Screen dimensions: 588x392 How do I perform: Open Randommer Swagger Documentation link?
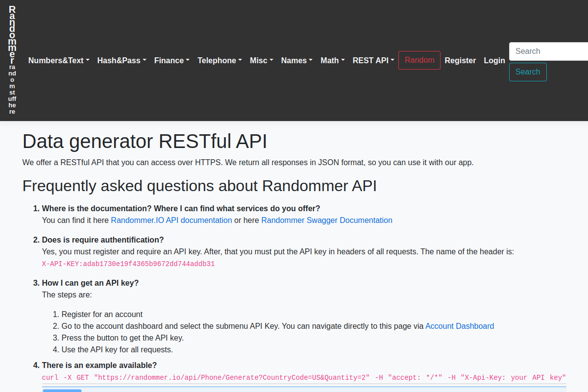tap(327, 220)
